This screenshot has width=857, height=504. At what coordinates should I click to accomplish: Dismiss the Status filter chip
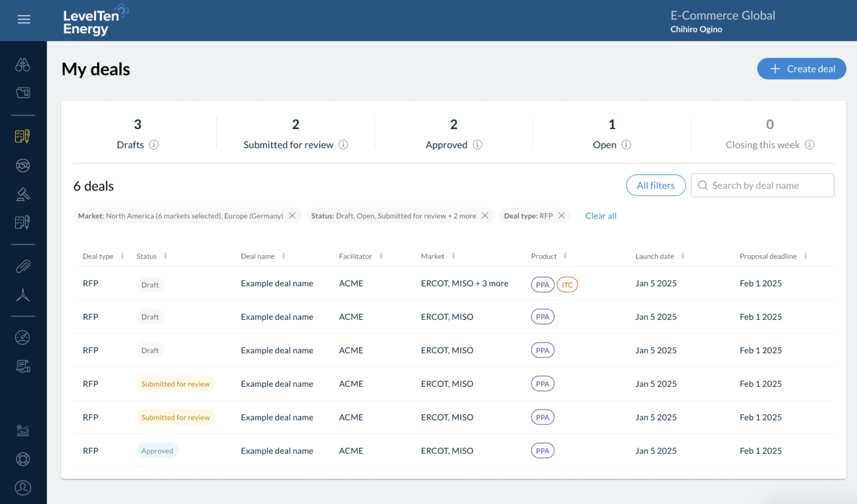click(x=485, y=216)
